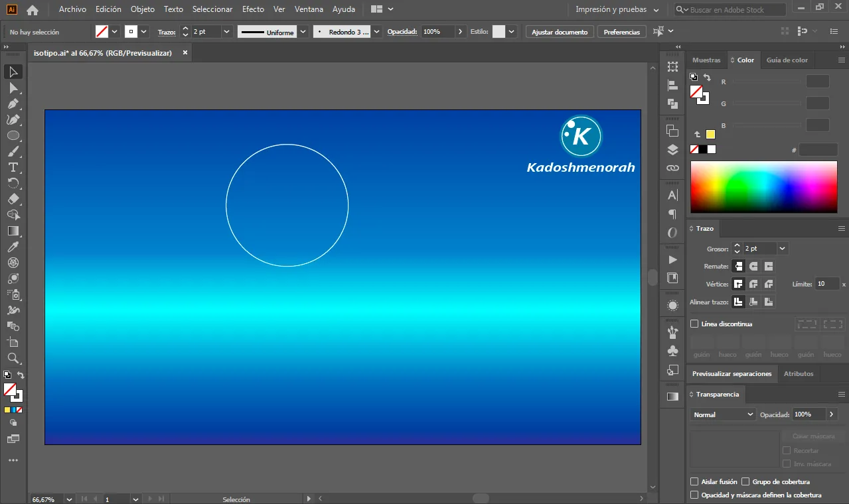Toggle the Grupo de cobertura checkbox
Viewport: 849px width, 504px height.
745,481
